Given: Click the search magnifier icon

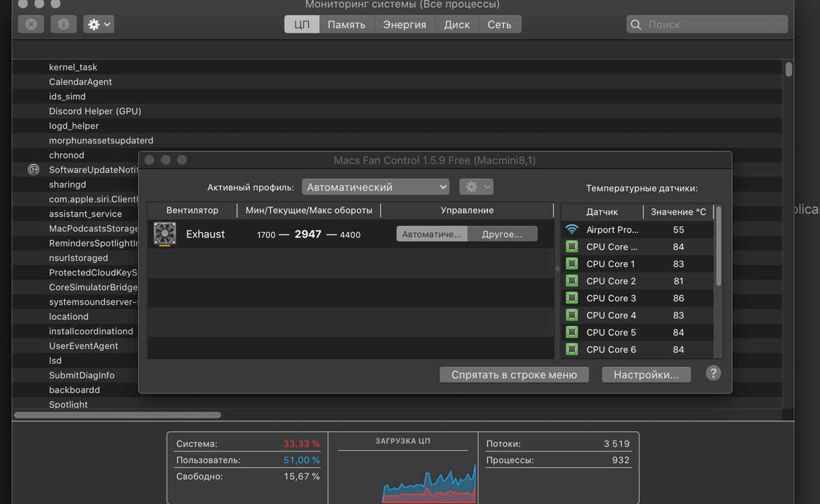Looking at the screenshot, I should tap(636, 24).
